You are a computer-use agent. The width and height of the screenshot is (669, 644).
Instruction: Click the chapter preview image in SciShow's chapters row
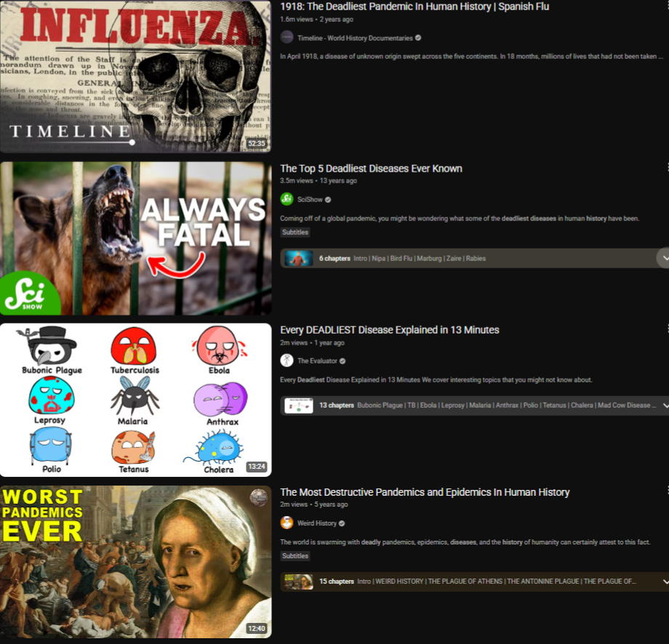(299, 258)
